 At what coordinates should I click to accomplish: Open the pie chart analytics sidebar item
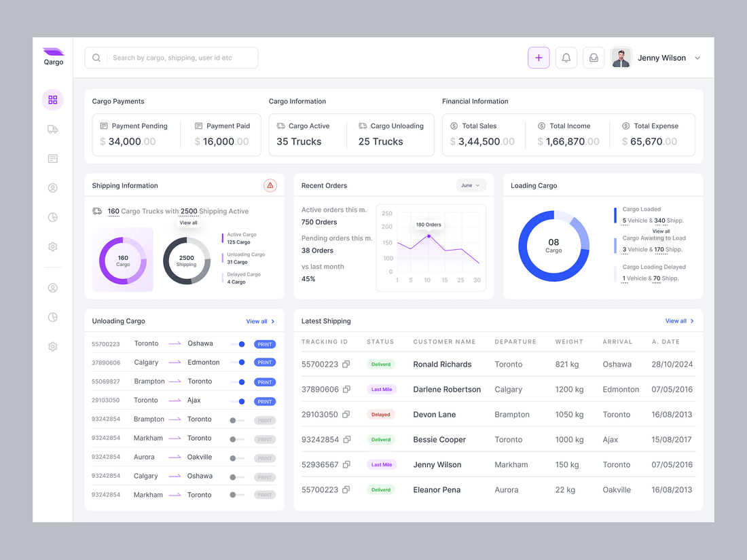pyautogui.click(x=53, y=217)
